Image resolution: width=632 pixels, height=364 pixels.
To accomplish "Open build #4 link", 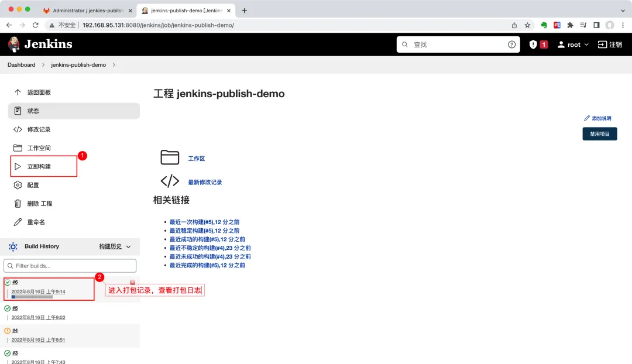I will (x=15, y=331).
